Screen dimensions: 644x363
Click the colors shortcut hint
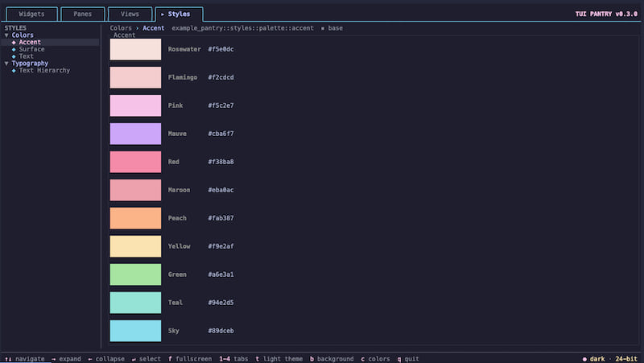375,359
